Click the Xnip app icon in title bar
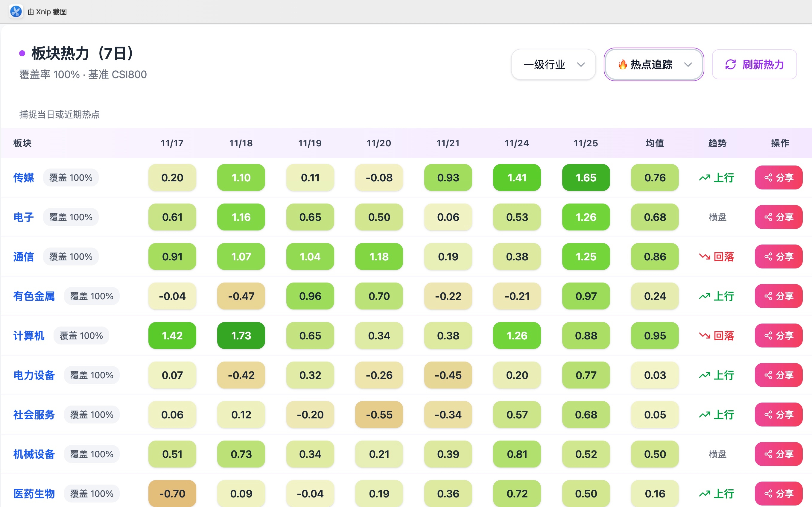 16,11
